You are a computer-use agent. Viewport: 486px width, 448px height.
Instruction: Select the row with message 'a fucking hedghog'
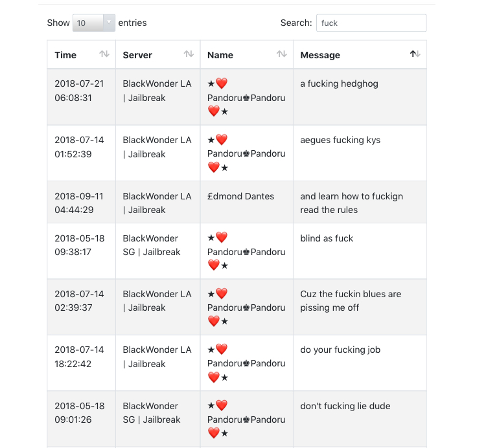237,97
